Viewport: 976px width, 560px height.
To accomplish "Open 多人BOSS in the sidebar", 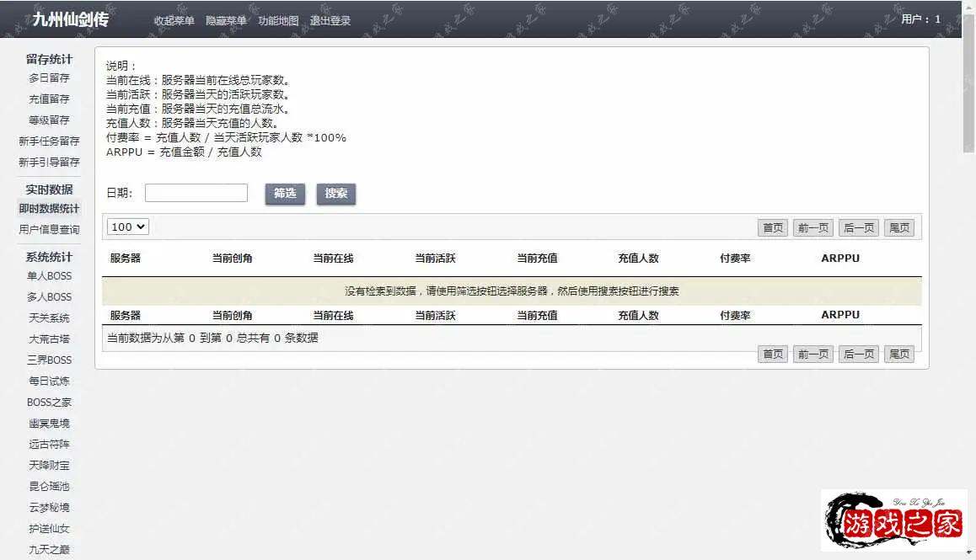I will point(49,296).
